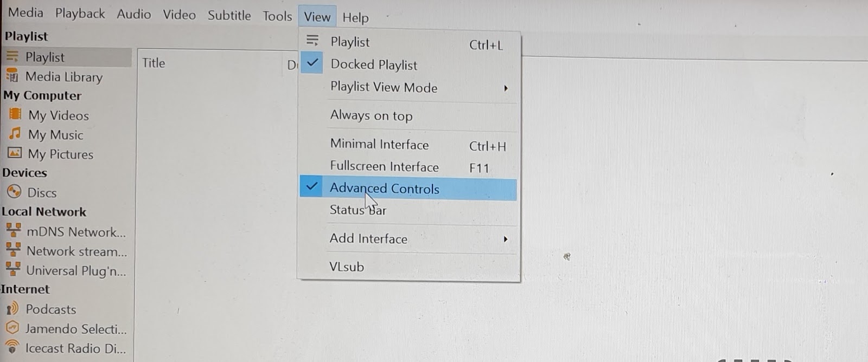Expand Playlist View Mode submenu arrow

pyautogui.click(x=506, y=88)
